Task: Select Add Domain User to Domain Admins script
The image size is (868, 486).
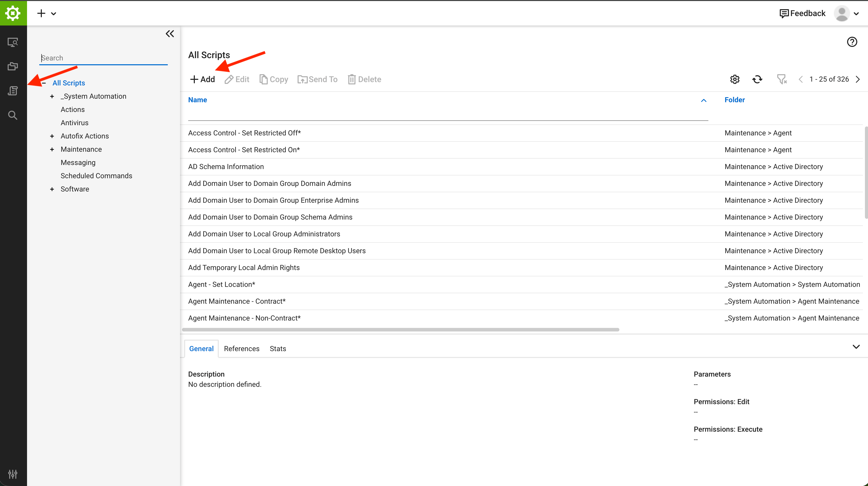Action: tap(521, 184)
